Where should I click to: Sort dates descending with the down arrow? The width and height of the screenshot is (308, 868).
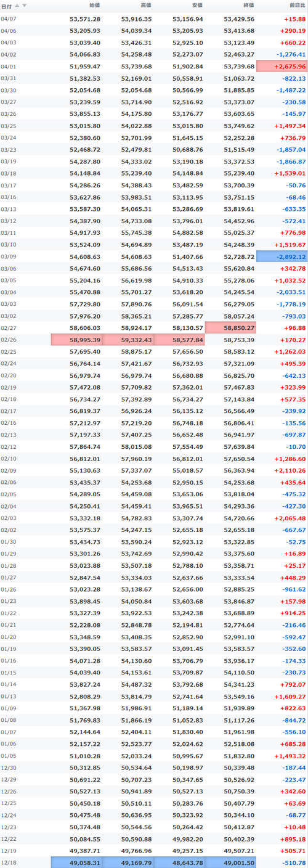pyautogui.click(x=25, y=5)
